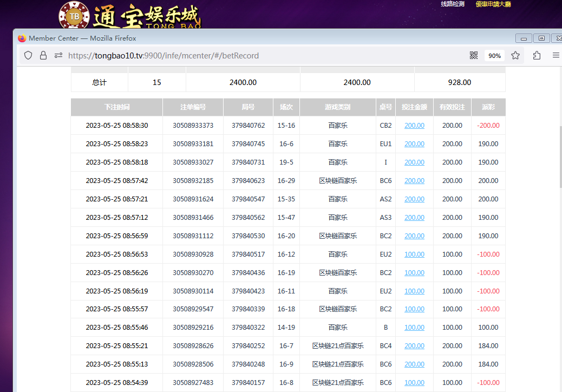
Task: Open the 200.00 bet link for order 30508931466
Action: point(414,218)
